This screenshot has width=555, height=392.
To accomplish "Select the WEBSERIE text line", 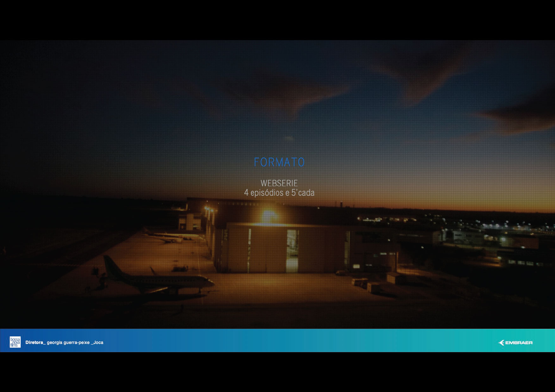I will 279,183.
